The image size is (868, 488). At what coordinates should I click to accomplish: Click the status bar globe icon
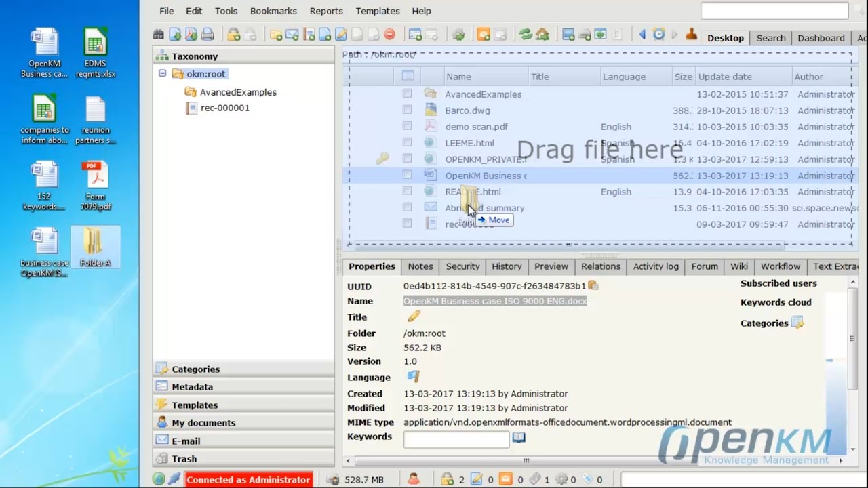pos(159,479)
